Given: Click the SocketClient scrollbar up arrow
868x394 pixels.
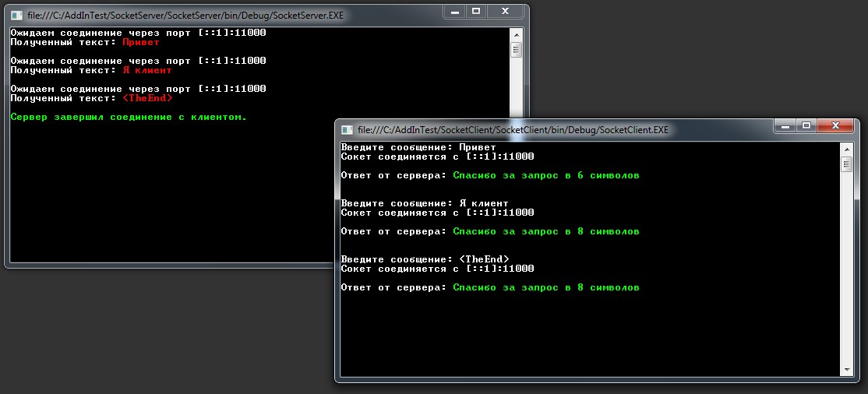Looking at the screenshot, I should click(846, 148).
